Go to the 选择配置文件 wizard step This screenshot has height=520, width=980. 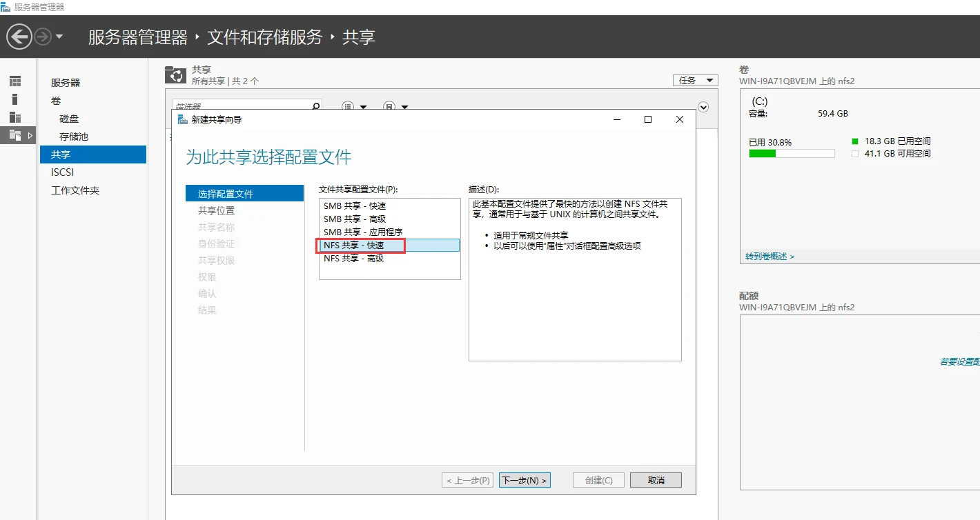click(x=244, y=194)
